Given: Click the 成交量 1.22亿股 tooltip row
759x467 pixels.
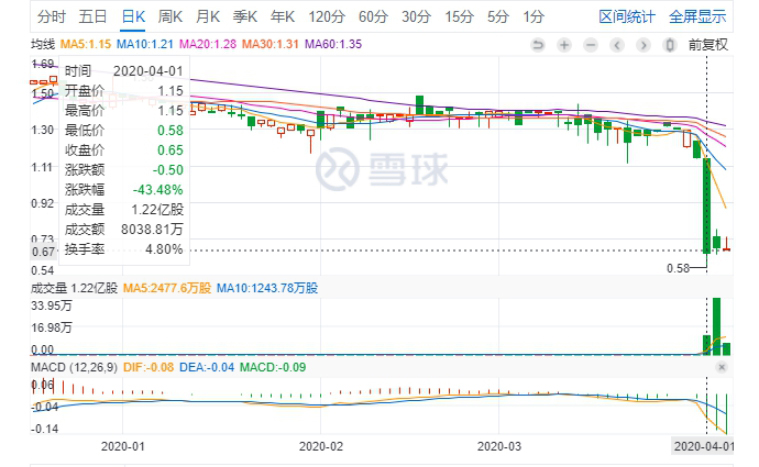Looking at the screenshot, I should [x=124, y=210].
